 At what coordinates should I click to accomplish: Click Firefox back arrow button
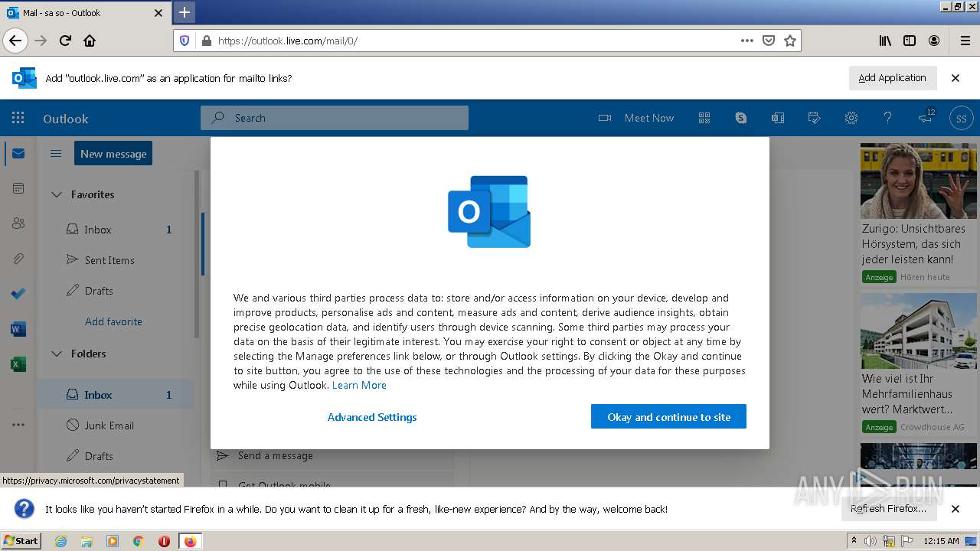pos(15,41)
